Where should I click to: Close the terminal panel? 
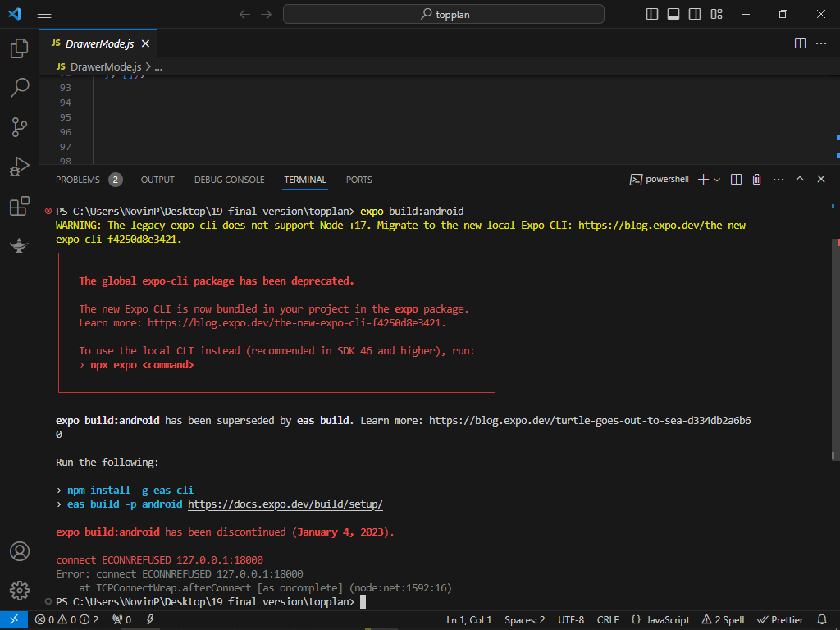point(820,180)
